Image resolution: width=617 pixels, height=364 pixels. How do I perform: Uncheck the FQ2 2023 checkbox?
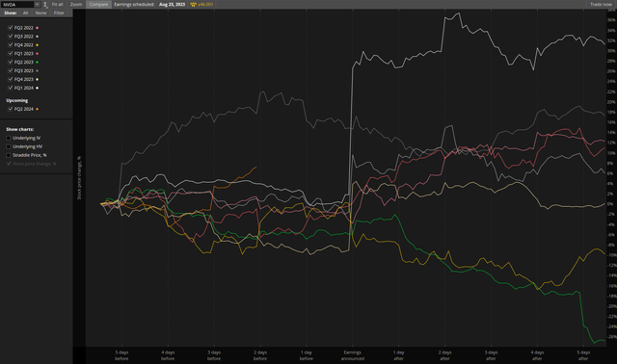[11, 62]
